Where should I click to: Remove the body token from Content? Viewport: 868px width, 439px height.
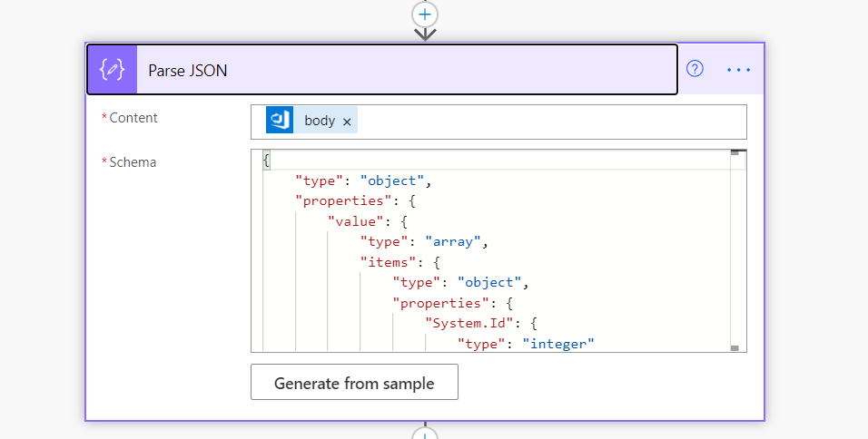coord(347,122)
